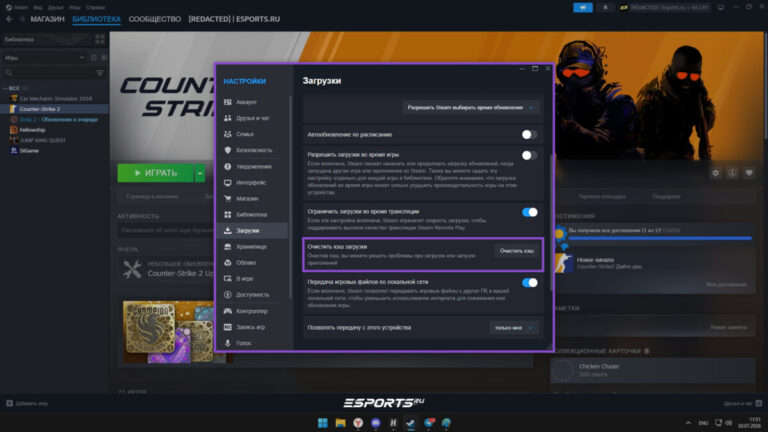Click the game info icon

[x=732, y=173]
